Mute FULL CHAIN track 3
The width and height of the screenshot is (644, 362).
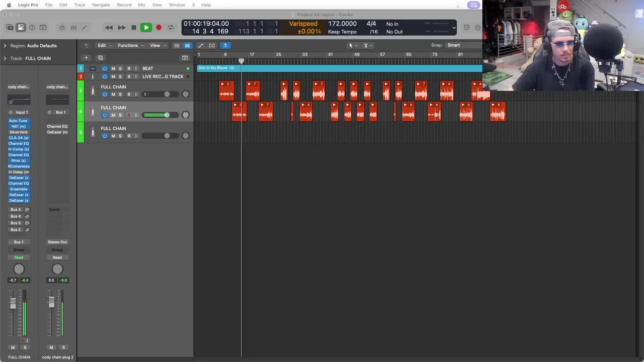[x=113, y=95]
